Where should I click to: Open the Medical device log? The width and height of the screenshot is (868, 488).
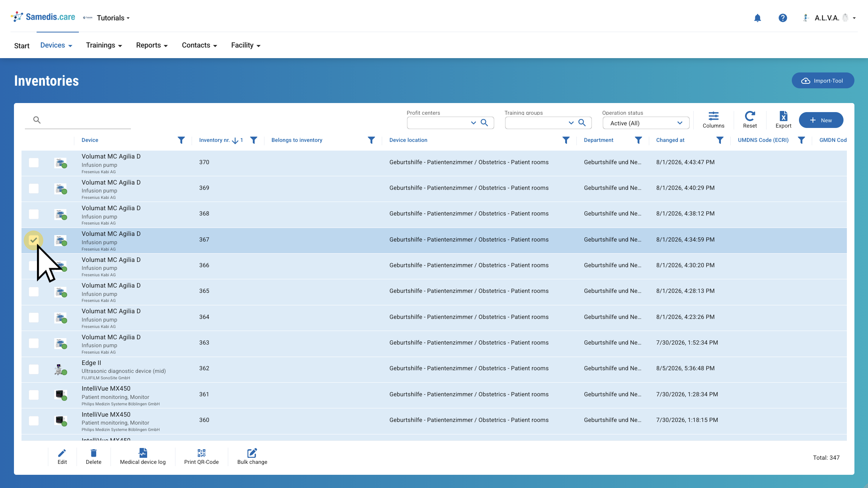143,457
